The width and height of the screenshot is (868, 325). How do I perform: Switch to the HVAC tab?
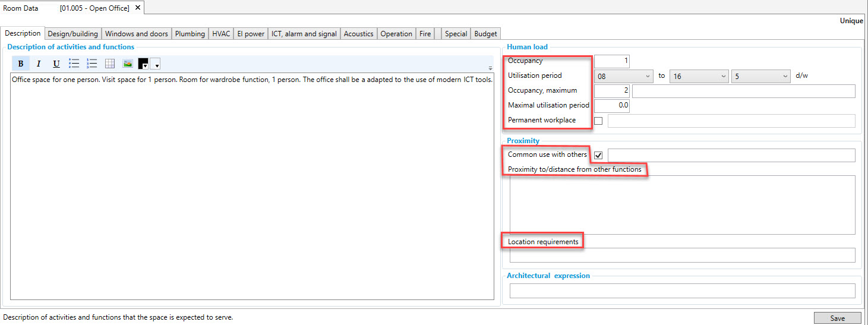click(x=221, y=34)
